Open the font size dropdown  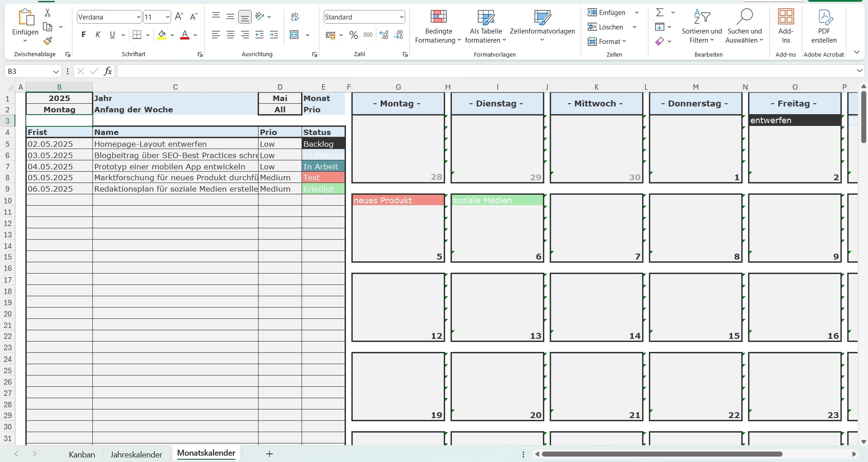click(x=168, y=17)
